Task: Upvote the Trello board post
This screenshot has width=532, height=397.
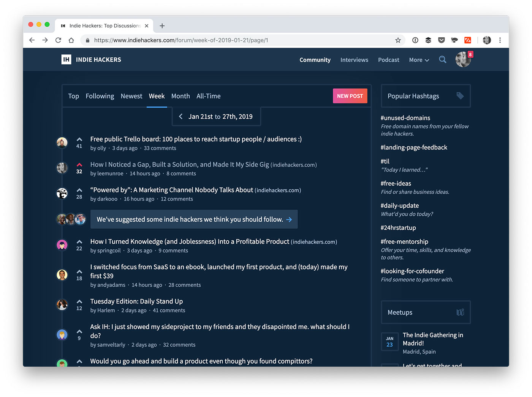Action: [79, 140]
